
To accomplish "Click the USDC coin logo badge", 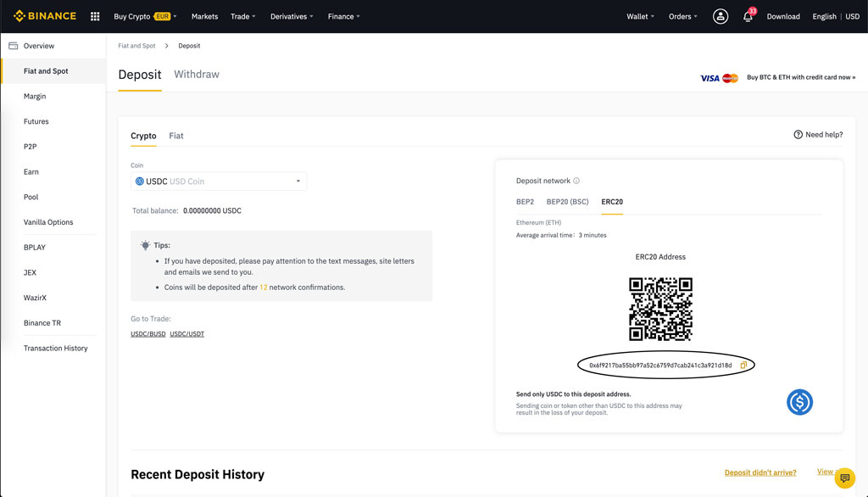I will (x=799, y=402).
